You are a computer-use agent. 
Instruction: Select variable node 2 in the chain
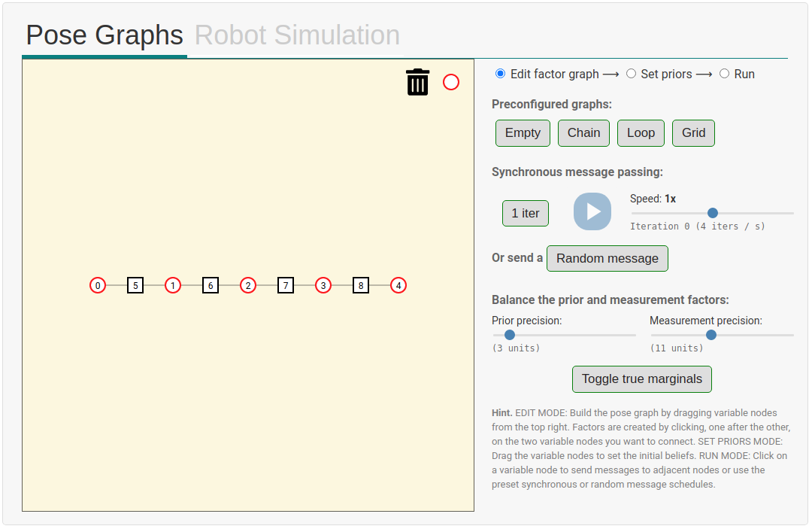click(x=248, y=285)
